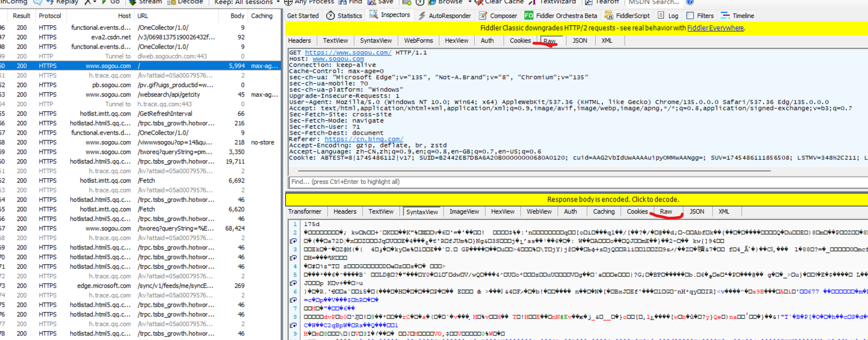Open the response Caching tab
868x340 pixels.
[x=604, y=211]
